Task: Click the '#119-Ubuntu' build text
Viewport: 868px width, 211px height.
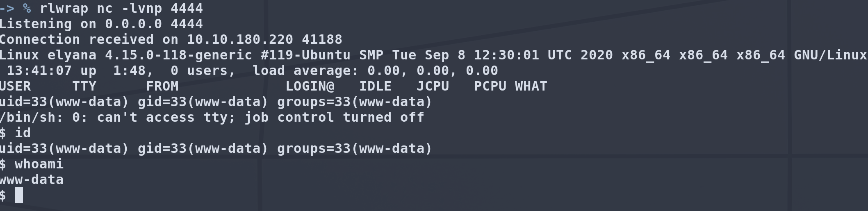Action: [x=305, y=55]
